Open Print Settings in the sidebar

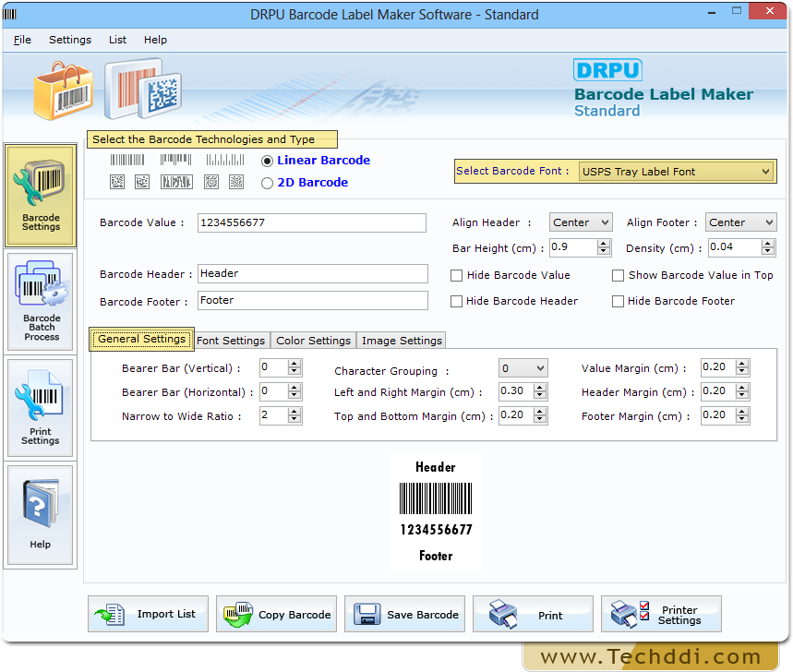41,408
